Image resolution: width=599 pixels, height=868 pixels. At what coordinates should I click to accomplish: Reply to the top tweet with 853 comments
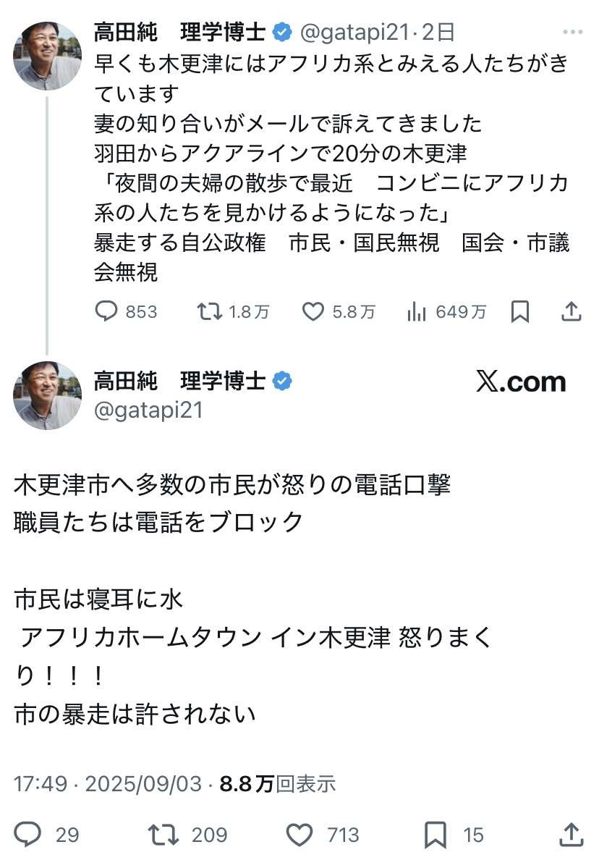click(x=107, y=311)
